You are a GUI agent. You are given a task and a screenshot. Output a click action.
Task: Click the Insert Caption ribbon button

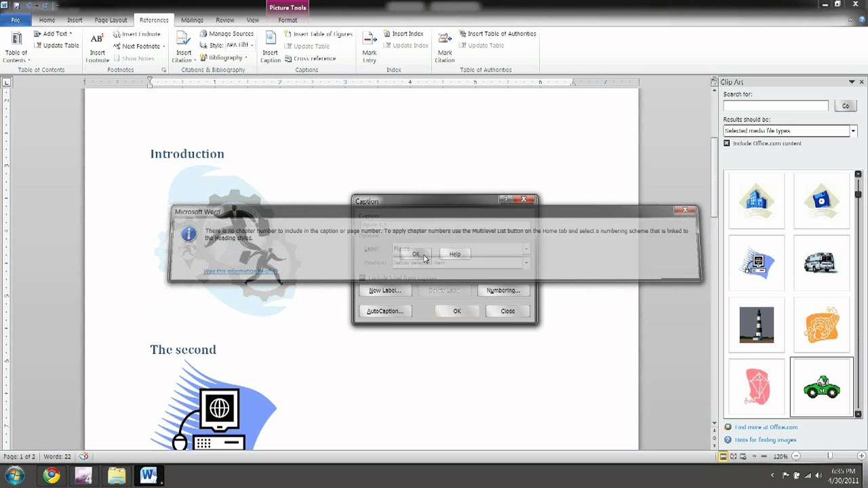pos(270,47)
